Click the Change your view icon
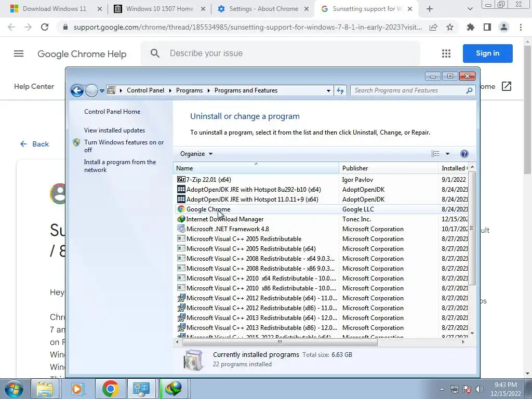The image size is (532, 399). [x=435, y=154]
